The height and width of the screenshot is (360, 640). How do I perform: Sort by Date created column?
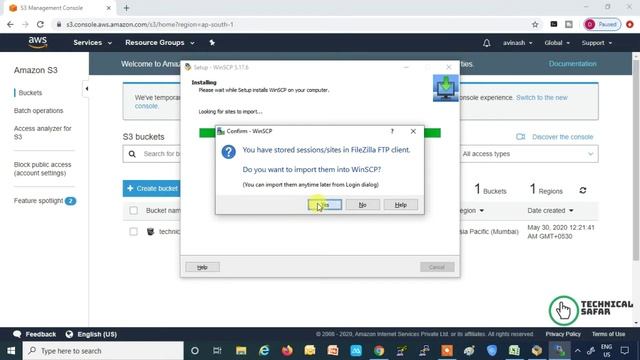pyautogui.click(x=550, y=211)
